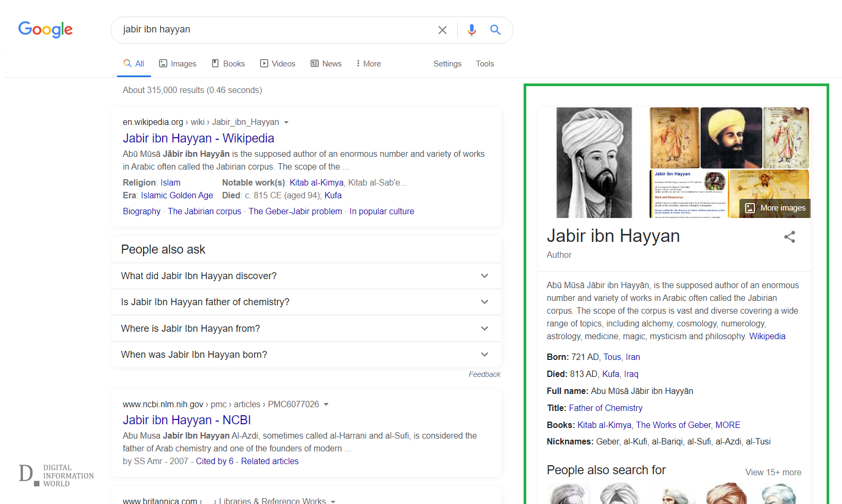Open the Iraq link in Died row

tap(631, 374)
